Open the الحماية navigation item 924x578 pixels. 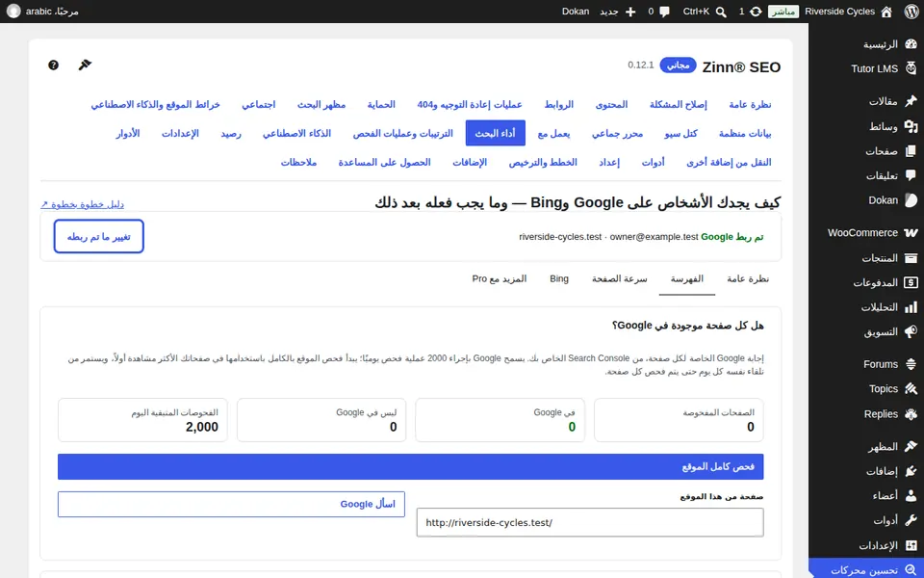(x=381, y=104)
